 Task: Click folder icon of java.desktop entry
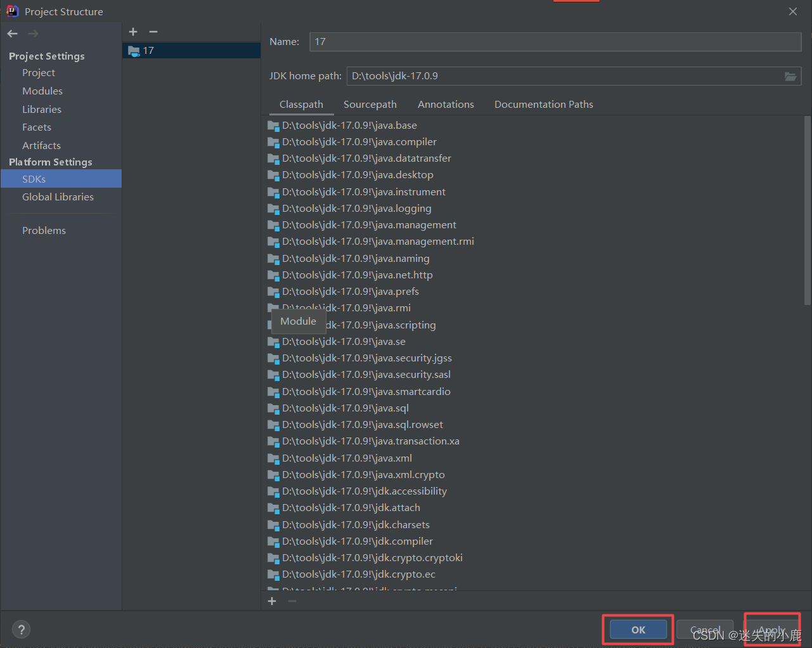click(273, 175)
